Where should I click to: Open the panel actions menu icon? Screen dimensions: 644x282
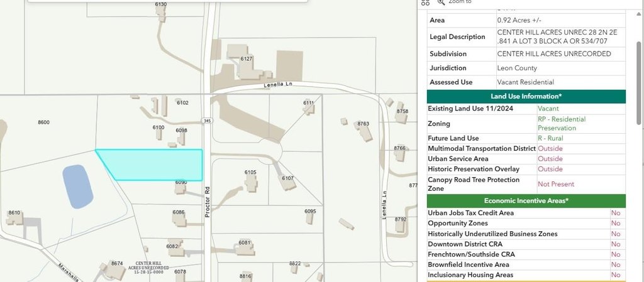click(425, 3)
